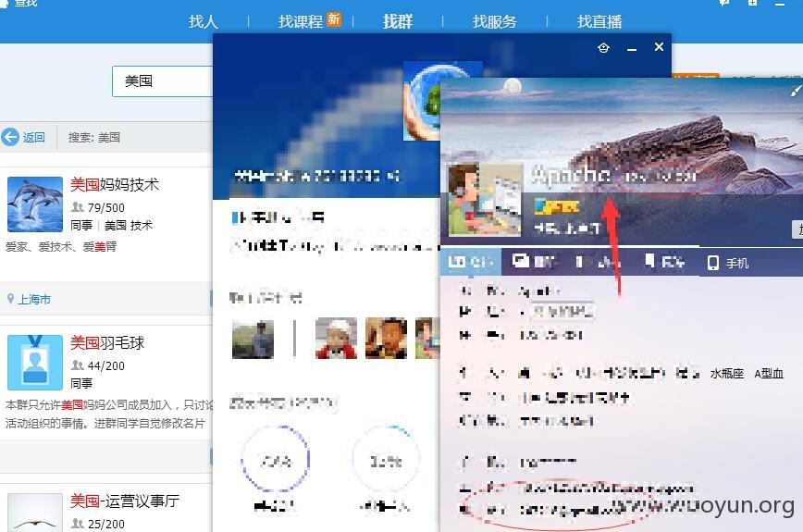
Task: Close the group info window
Action: coord(659,47)
